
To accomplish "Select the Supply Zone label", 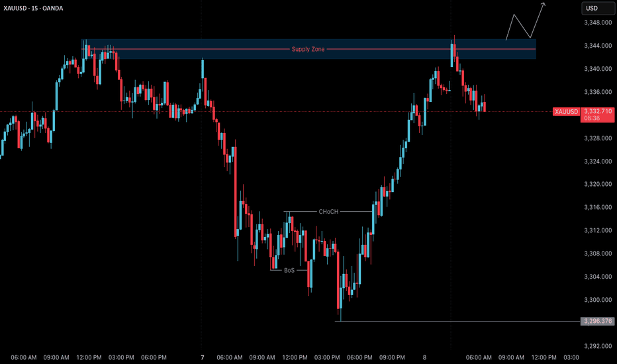I will coord(308,49).
